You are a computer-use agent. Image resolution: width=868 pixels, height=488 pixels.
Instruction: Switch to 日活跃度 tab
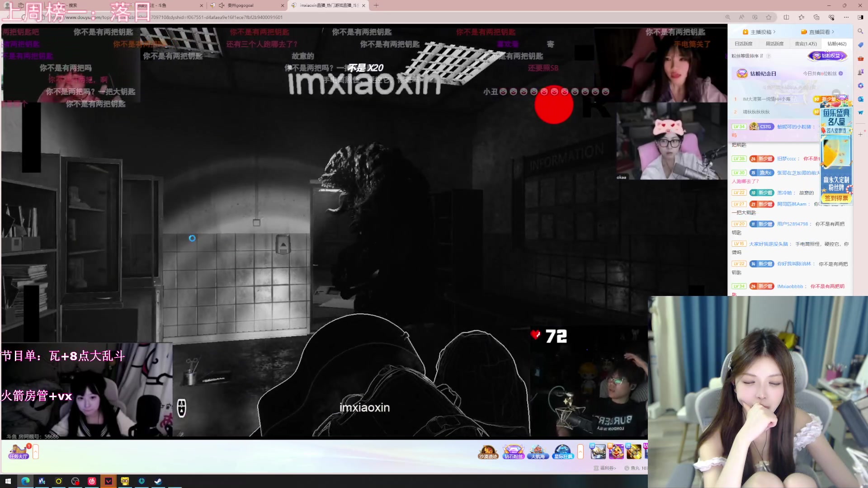pos(744,44)
